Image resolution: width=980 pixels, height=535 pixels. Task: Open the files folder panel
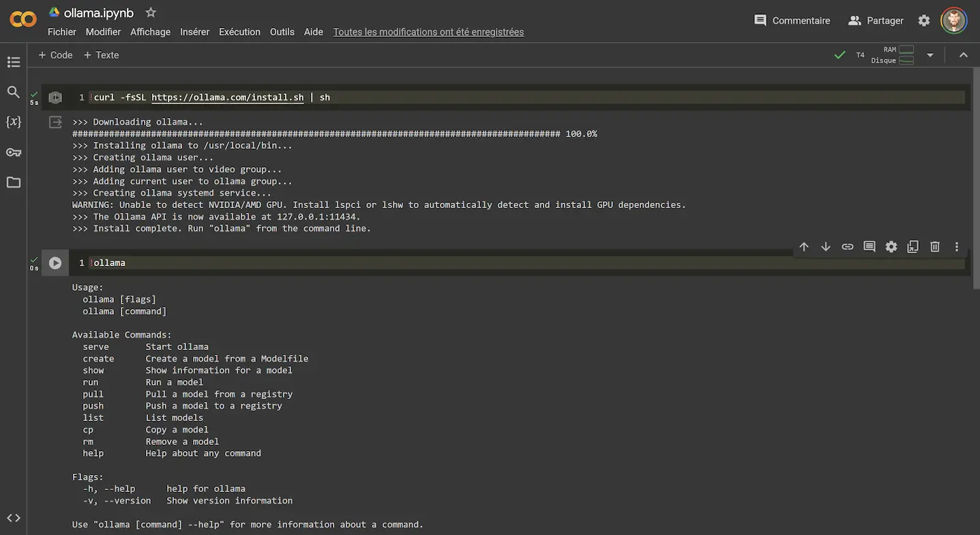point(14,182)
